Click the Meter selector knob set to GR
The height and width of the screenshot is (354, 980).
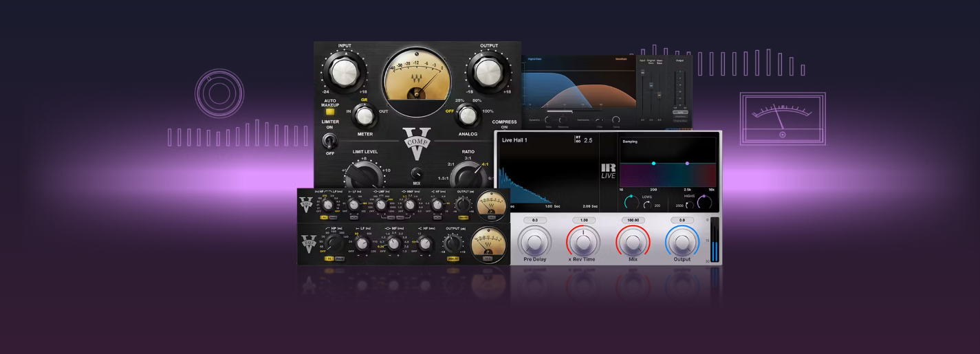[x=364, y=116]
